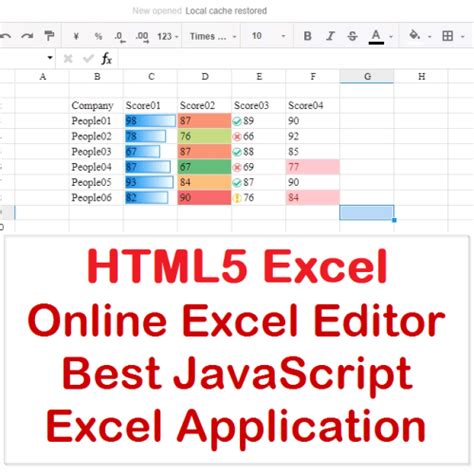Select column A header
The width and height of the screenshot is (474, 474).
click(x=42, y=77)
